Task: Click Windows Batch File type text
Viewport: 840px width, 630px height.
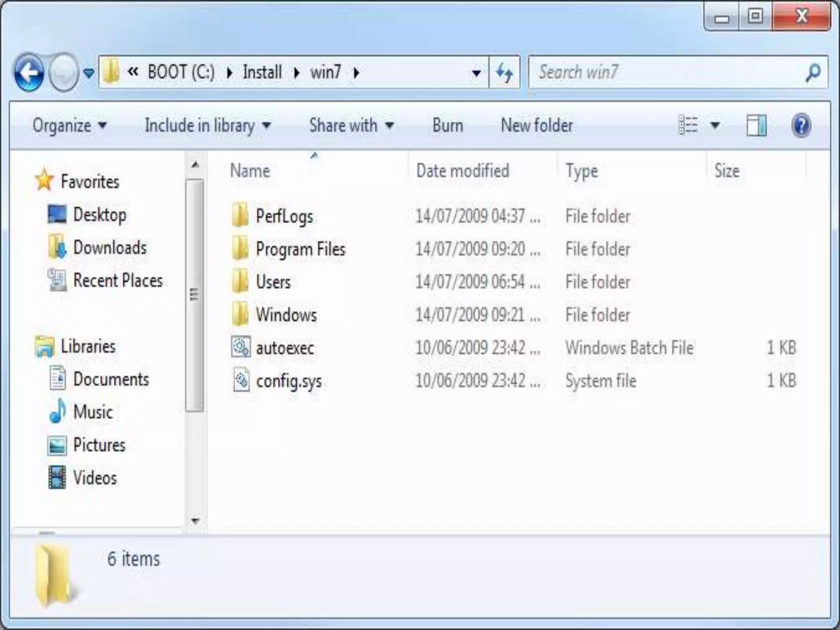Action: coord(630,348)
